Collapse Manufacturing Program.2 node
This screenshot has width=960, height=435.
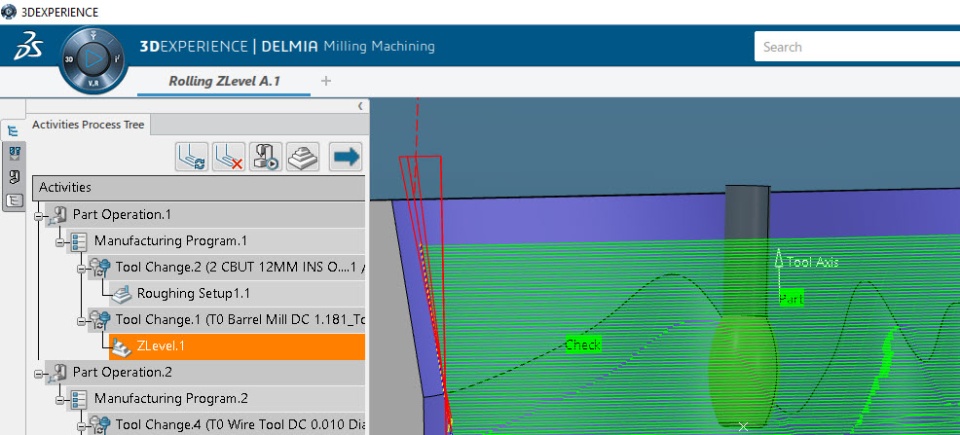[60, 399]
